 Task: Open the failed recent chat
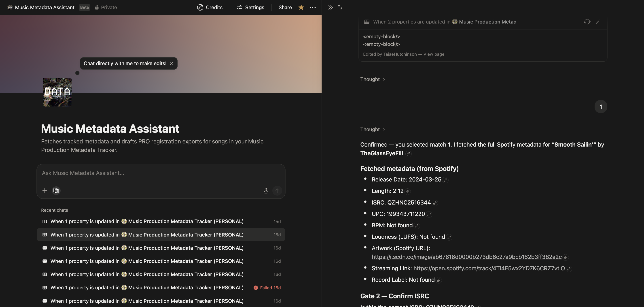pyautogui.click(x=161, y=288)
